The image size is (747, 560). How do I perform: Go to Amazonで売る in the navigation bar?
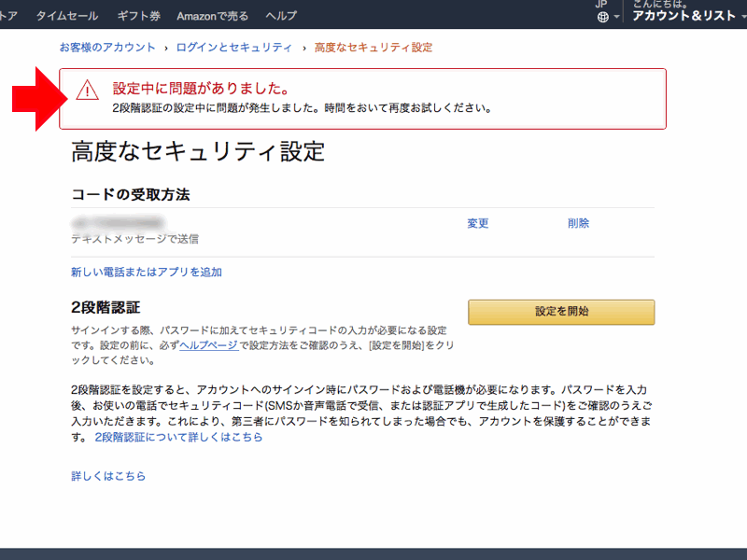(212, 16)
